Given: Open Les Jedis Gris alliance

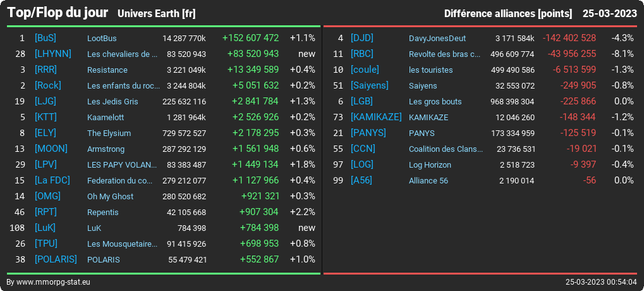Looking at the screenshot, I should (112, 101).
